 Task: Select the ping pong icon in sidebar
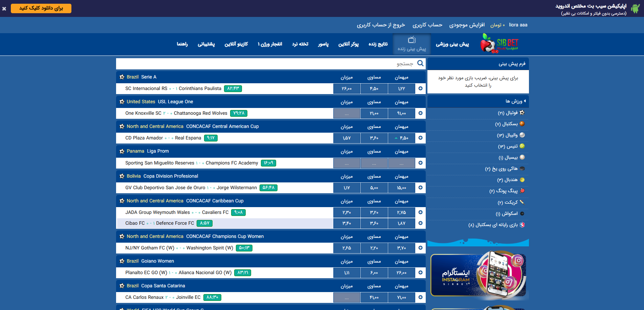pos(522,191)
